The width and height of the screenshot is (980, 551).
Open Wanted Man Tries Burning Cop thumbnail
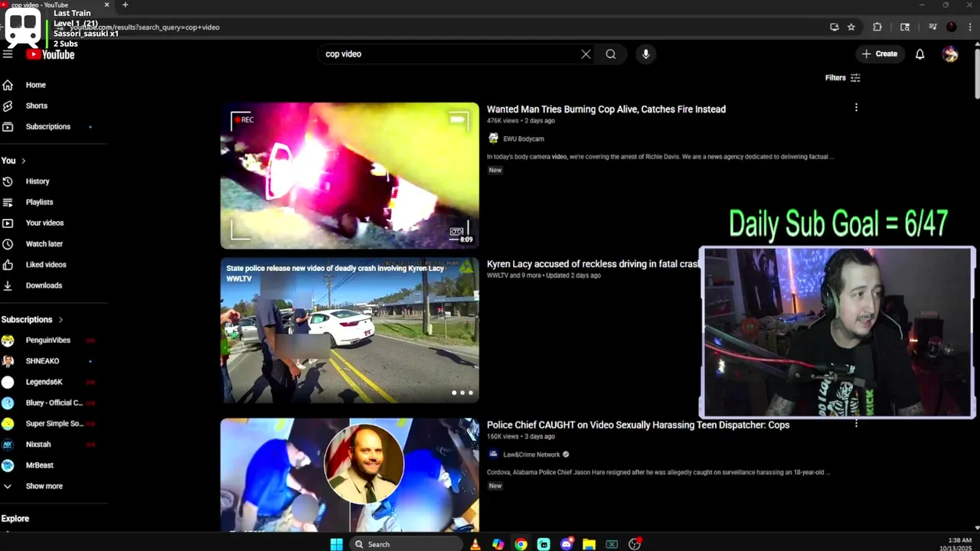350,175
